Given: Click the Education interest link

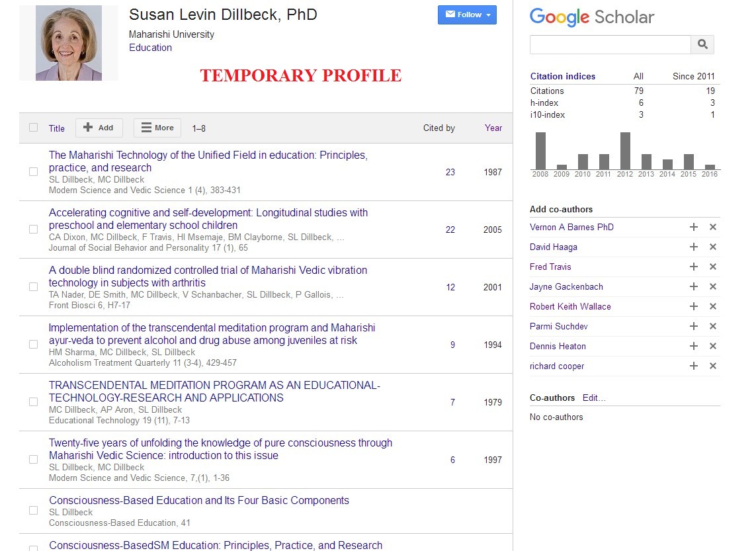Looking at the screenshot, I should 150,47.
